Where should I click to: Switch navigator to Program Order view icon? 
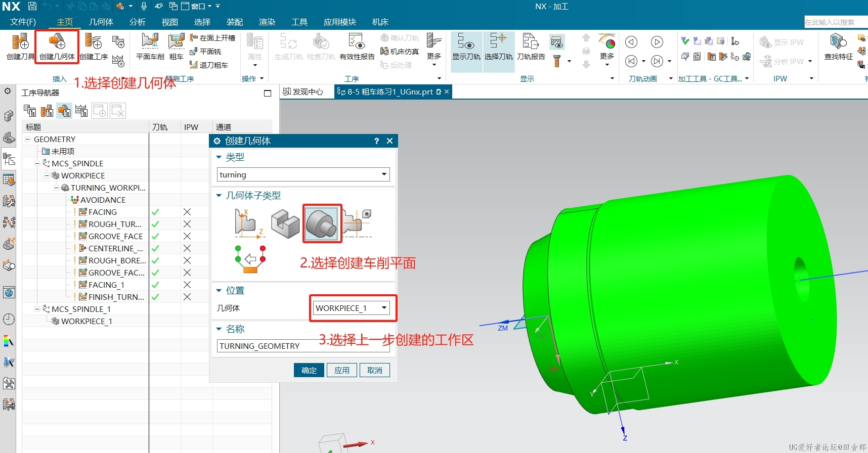pyautogui.click(x=30, y=111)
